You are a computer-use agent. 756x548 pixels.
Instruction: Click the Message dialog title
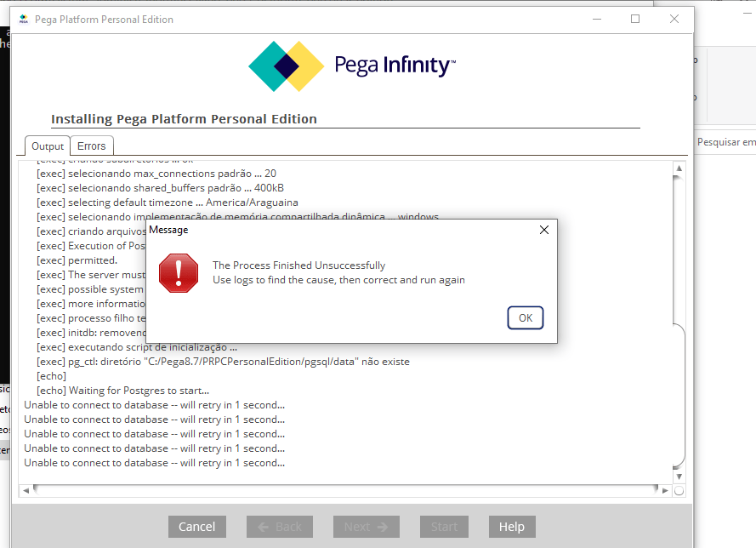(168, 230)
